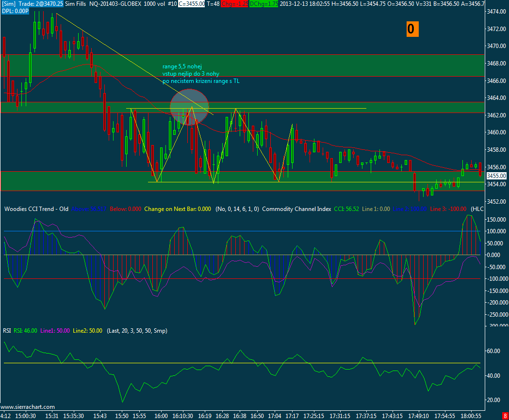
Task: Click the CCI: 56.52 value readout
Action: pos(346,209)
